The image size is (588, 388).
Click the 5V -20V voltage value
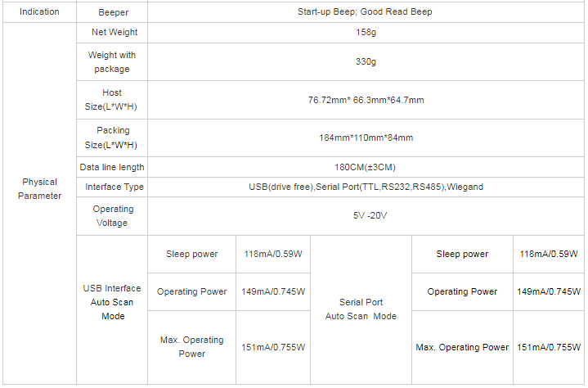tap(366, 216)
